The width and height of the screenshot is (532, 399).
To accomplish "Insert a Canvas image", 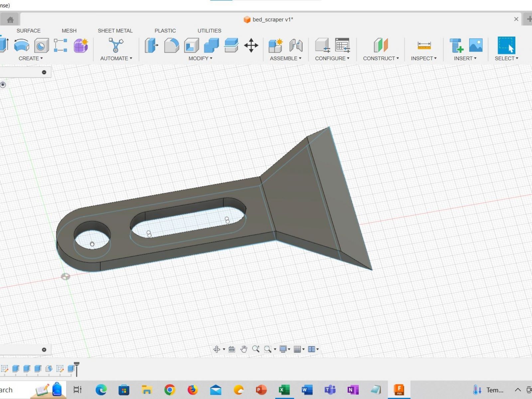I will click(x=476, y=45).
